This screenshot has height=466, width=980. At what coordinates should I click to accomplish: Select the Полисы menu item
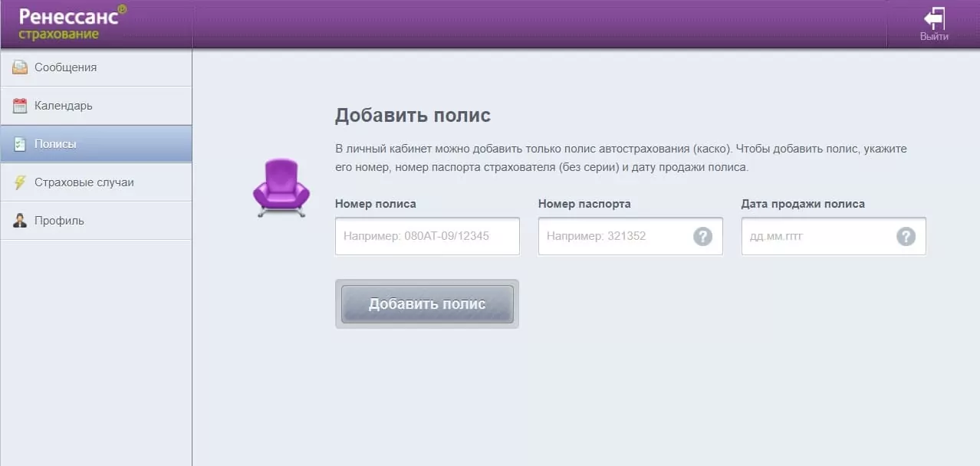coord(55,144)
